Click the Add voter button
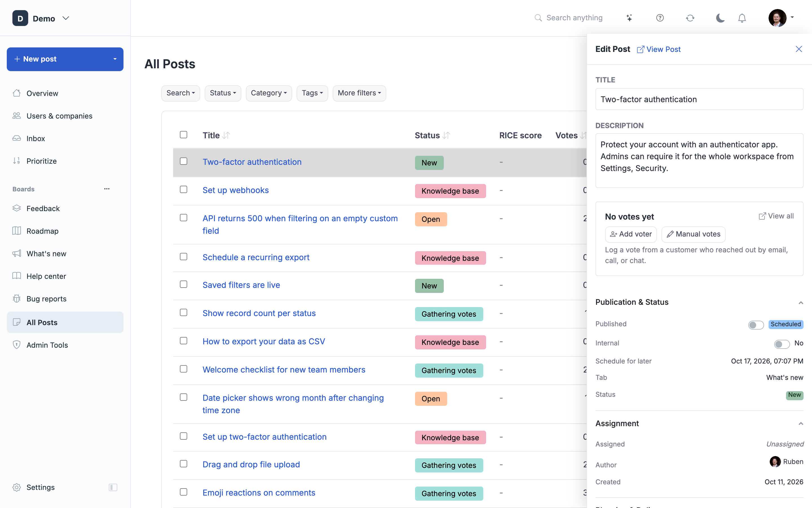Screen dimensions: 812x508 coord(631,234)
